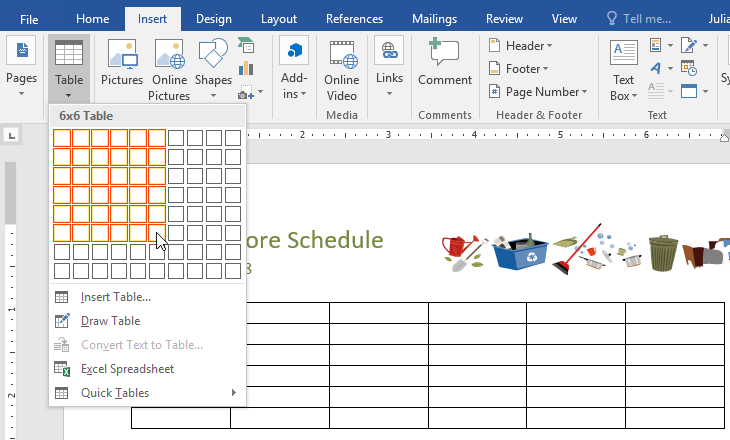This screenshot has width=730, height=440.
Task: Click the Comment icon
Action: (x=445, y=64)
